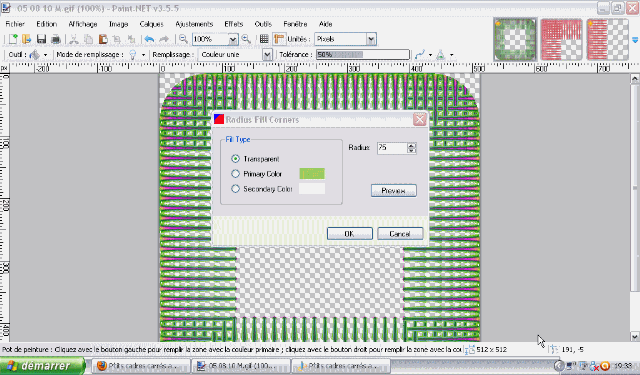
Task: Select the green frame image thumbnail
Action: point(515,40)
